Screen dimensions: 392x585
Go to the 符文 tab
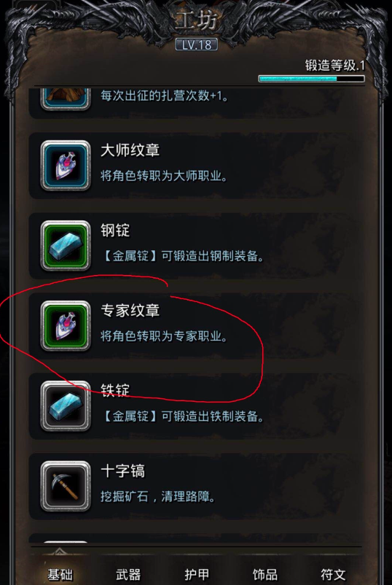coord(334,575)
